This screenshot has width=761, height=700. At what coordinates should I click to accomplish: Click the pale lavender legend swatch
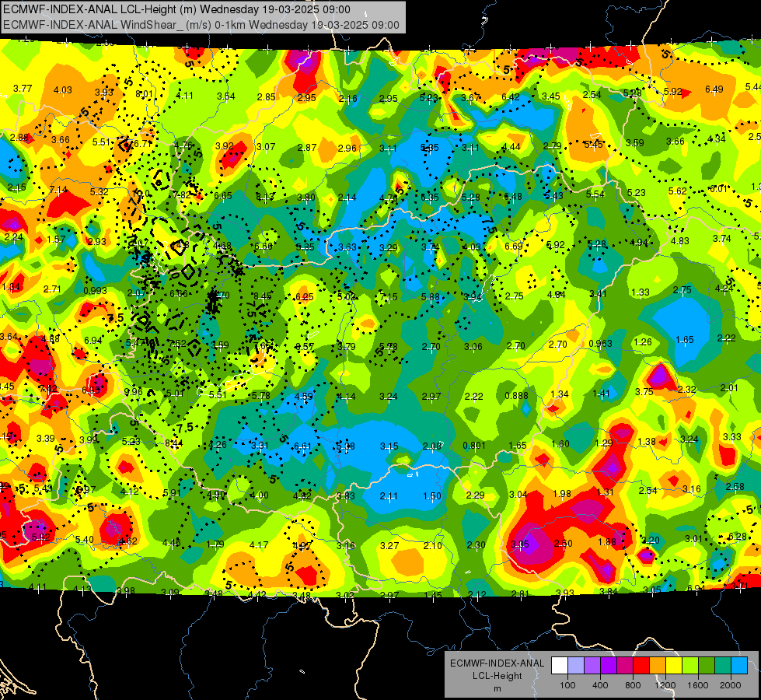575,666
